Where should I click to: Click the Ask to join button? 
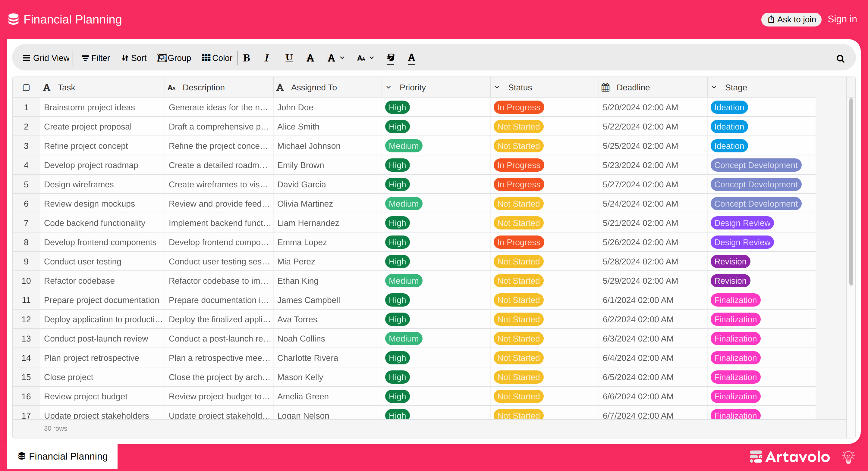[791, 19]
